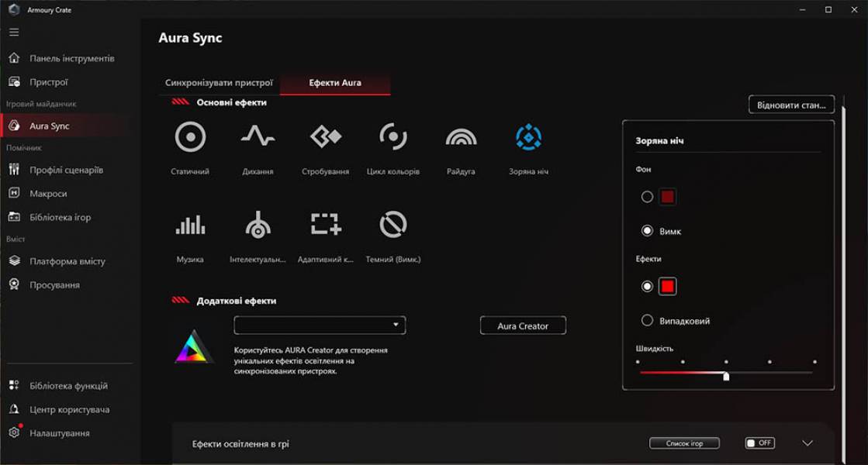
Task: Click the Відновити стан button
Action: coord(792,104)
